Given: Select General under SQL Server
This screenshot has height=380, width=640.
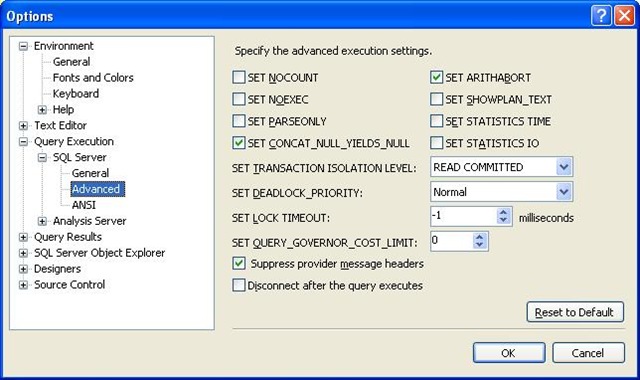Looking at the screenshot, I should coord(90,173).
